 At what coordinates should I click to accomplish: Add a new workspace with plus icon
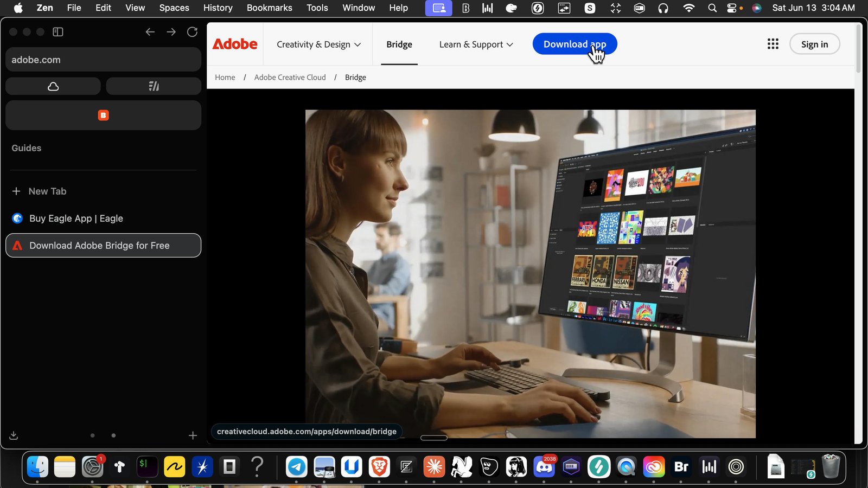[193, 435]
